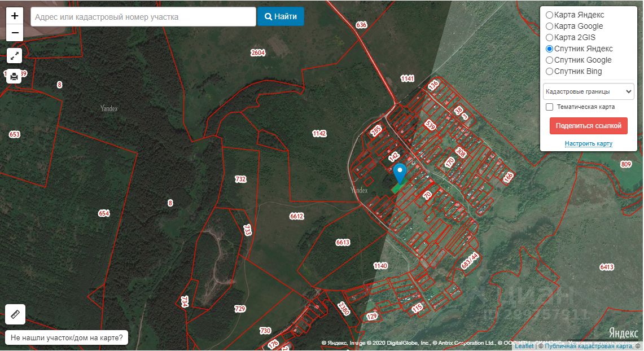Screen dimensions: 644x351
Task: Click cadastral parcel label 729
Action: (x=240, y=309)
